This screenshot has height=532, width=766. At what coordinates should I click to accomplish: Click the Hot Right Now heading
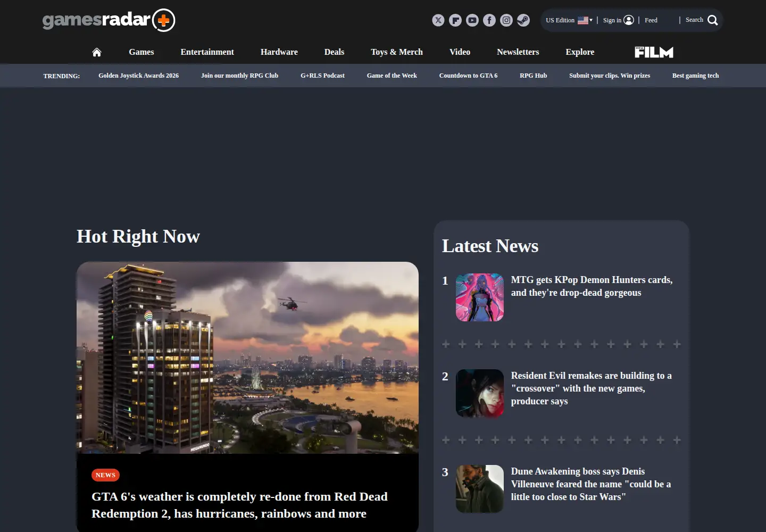coord(138,236)
